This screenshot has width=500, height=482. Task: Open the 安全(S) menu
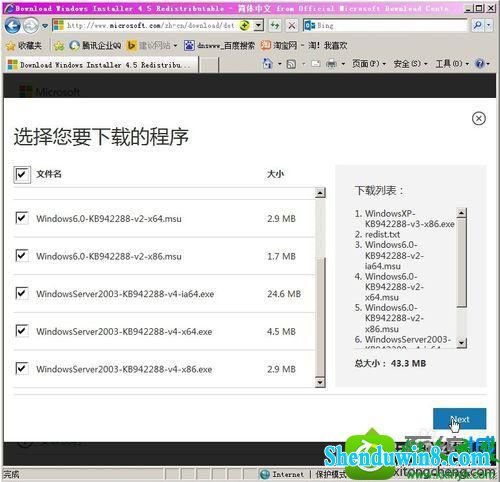coord(410,63)
